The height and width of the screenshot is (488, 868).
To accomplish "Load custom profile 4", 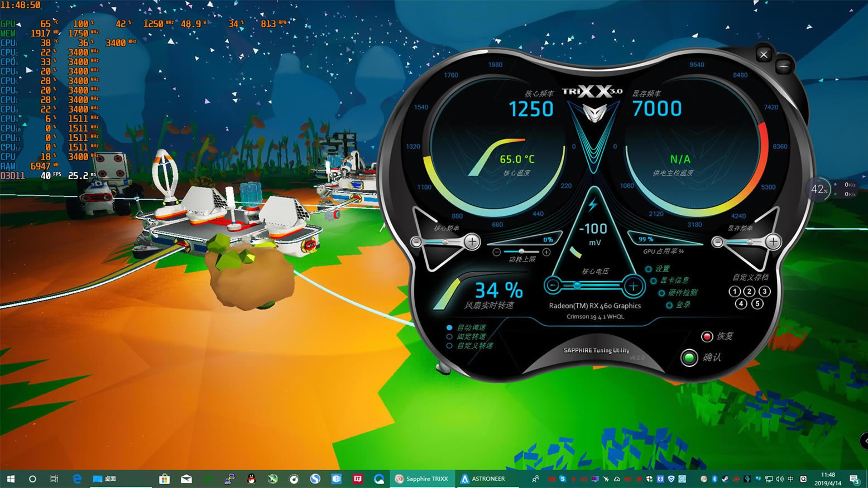I will coord(741,304).
